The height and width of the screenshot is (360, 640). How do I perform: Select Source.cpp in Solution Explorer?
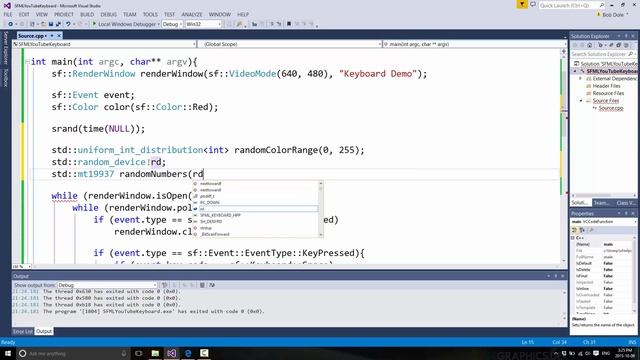pos(611,108)
